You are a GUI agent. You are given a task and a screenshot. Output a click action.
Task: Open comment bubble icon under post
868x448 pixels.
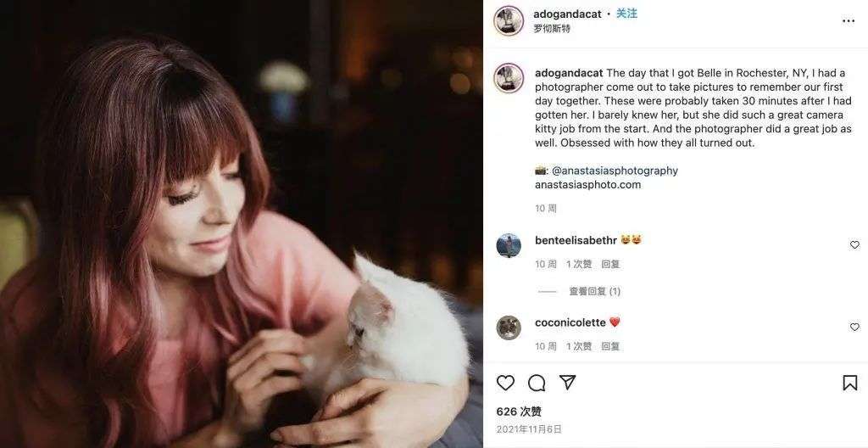537,383
